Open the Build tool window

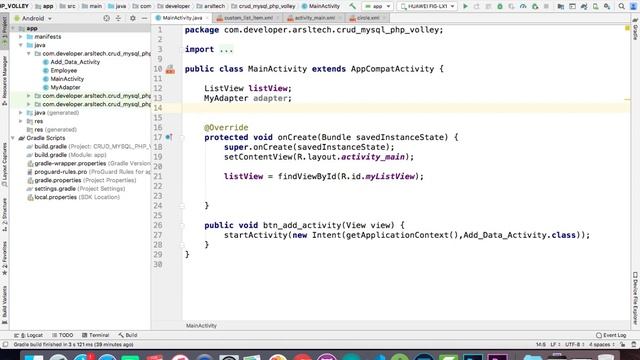[128, 335]
